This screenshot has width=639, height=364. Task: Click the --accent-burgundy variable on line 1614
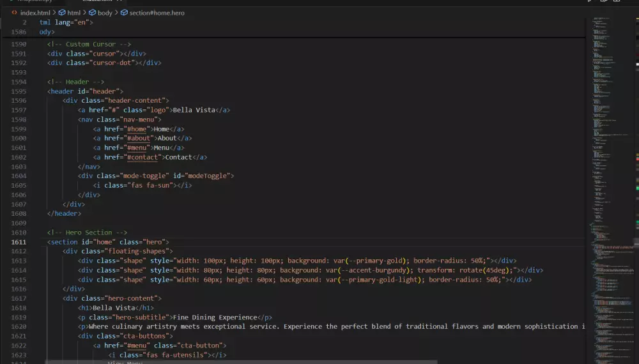coord(374,270)
